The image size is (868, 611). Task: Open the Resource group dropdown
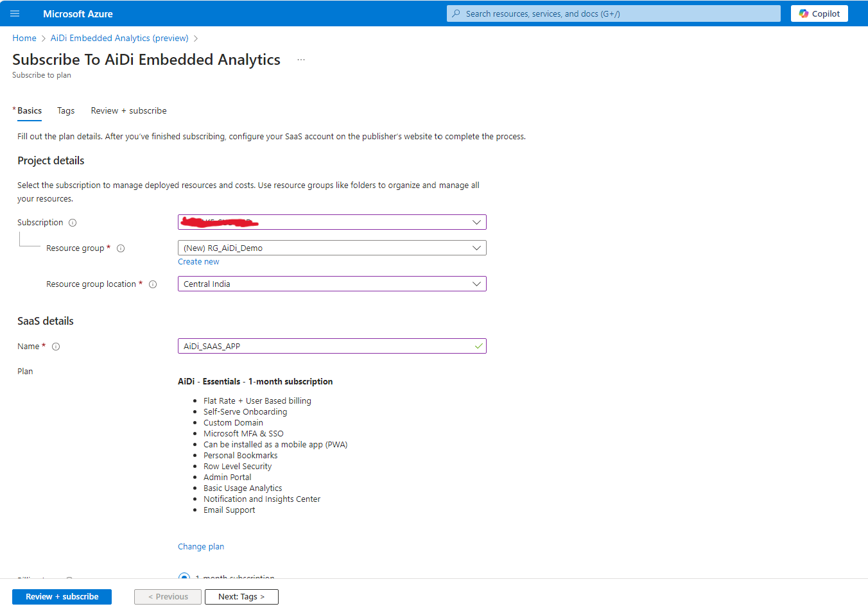pos(332,248)
